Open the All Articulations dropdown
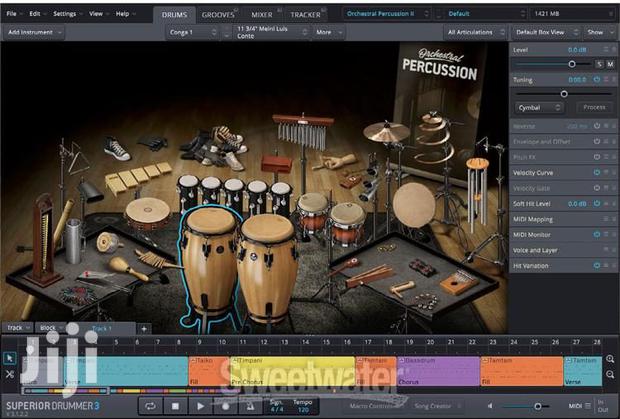 pos(475,32)
